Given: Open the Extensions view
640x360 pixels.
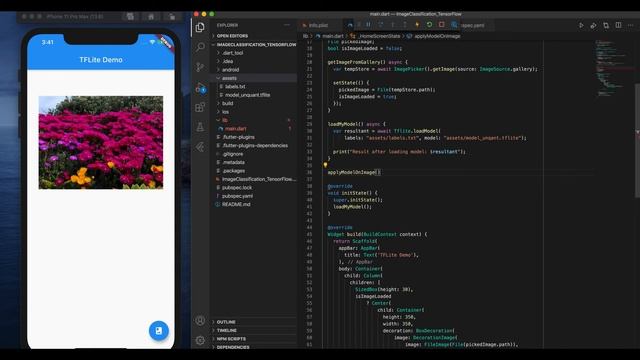Looking at the screenshot, I should pos(200,107).
